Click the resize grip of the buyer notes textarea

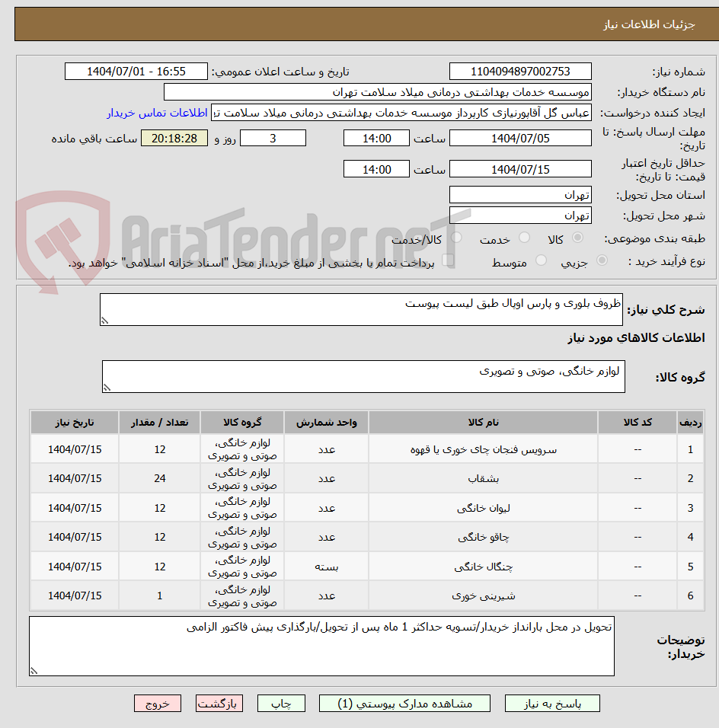click(34, 671)
